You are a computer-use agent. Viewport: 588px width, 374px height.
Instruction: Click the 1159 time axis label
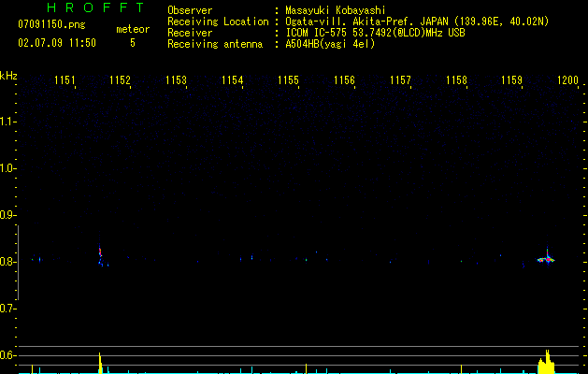(x=512, y=79)
